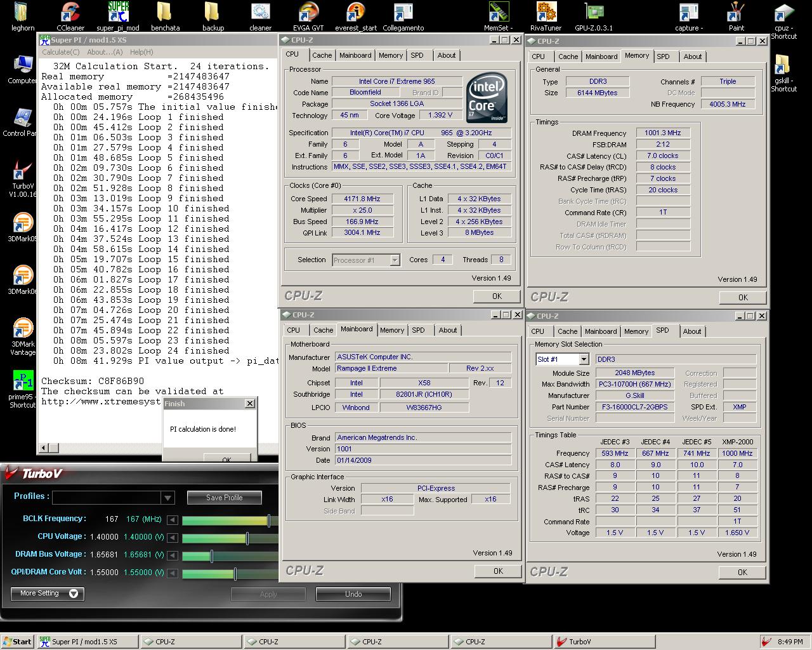Click the Start button on the taskbar
Viewport: 812px width, 650px height.
tap(17, 642)
